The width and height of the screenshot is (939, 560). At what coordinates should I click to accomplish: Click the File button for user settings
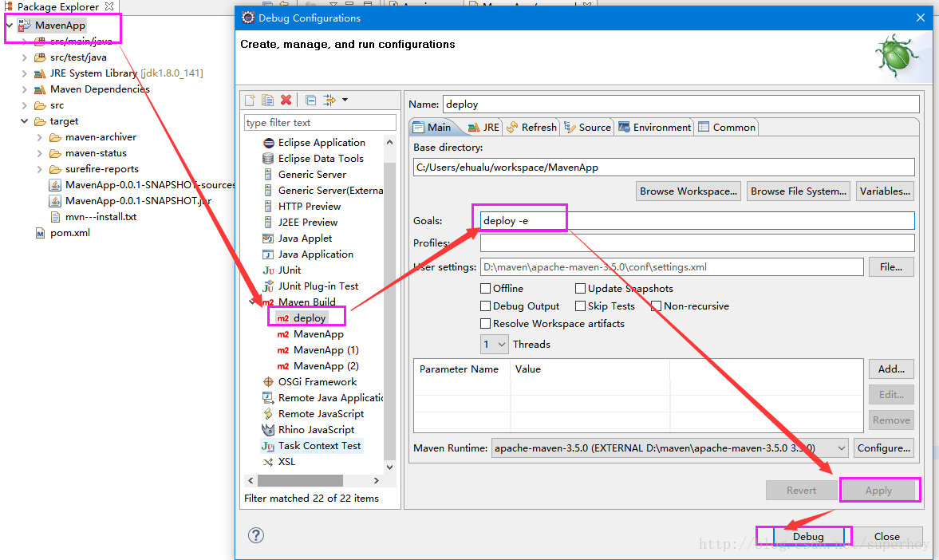click(891, 267)
